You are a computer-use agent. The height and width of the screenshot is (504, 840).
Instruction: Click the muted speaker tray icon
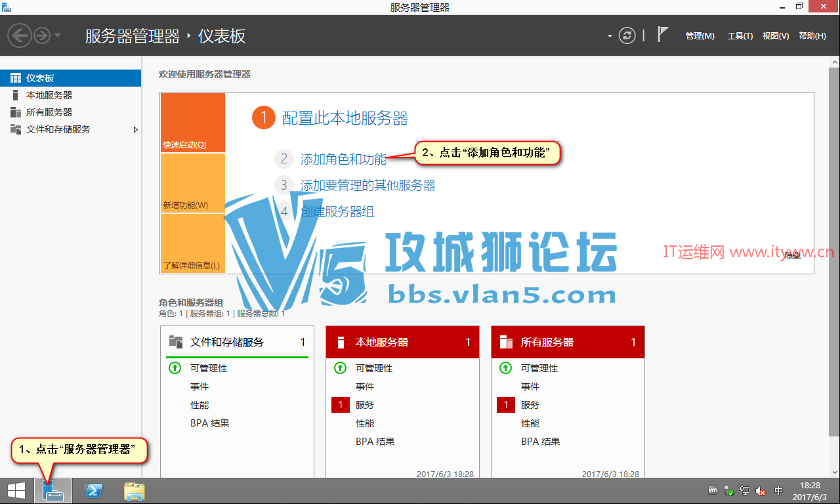coord(761,491)
